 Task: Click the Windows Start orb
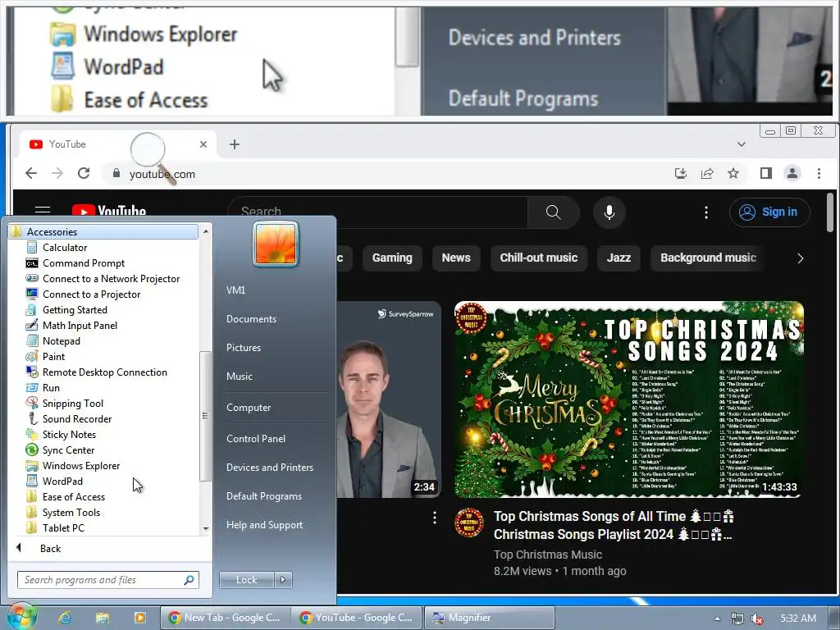coord(21,617)
